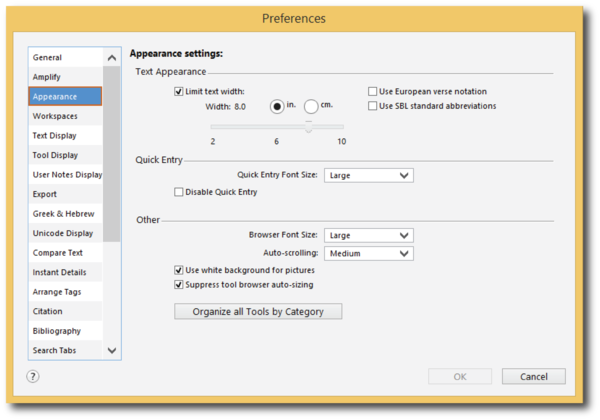Uncheck Use white background for pictures
The width and height of the screenshot is (600, 420).
(178, 270)
